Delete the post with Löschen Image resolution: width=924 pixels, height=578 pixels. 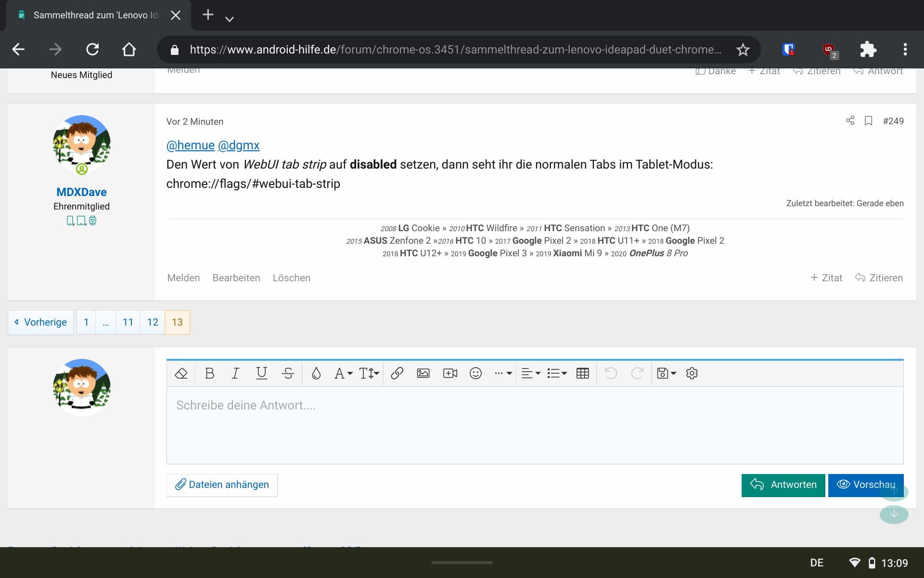(x=291, y=278)
